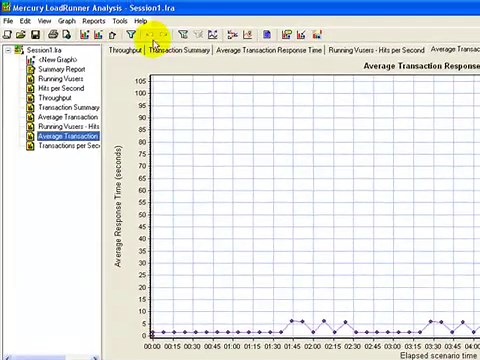The height and width of the screenshot is (360, 480).
Task: Collapse the Session1.lra tree node
Action: 8,50
